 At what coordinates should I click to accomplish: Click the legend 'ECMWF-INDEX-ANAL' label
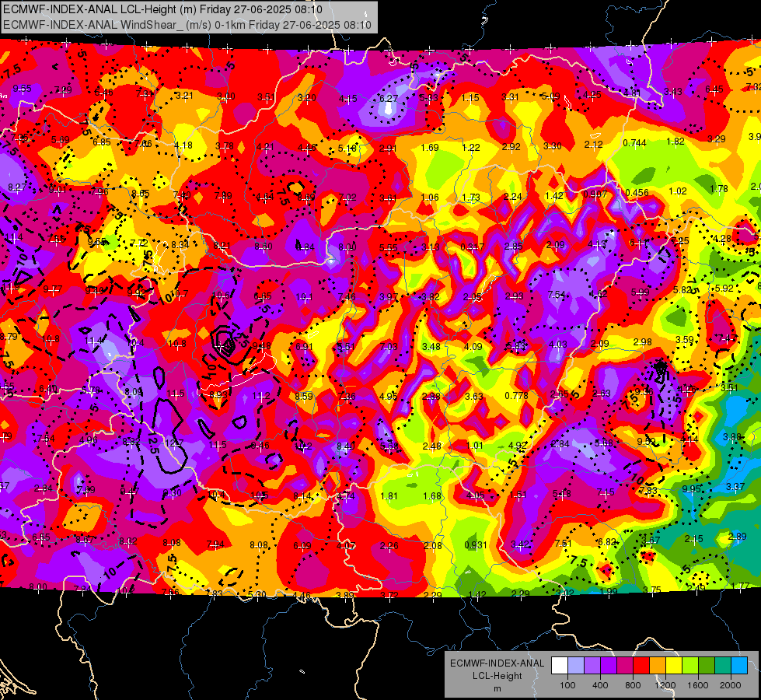coord(497,663)
